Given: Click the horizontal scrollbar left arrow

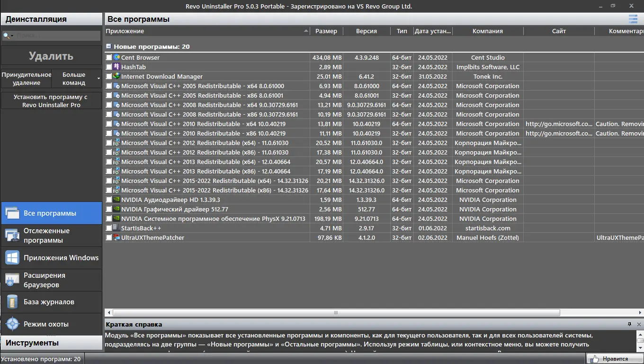Looking at the screenshot, I should [108, 313].
